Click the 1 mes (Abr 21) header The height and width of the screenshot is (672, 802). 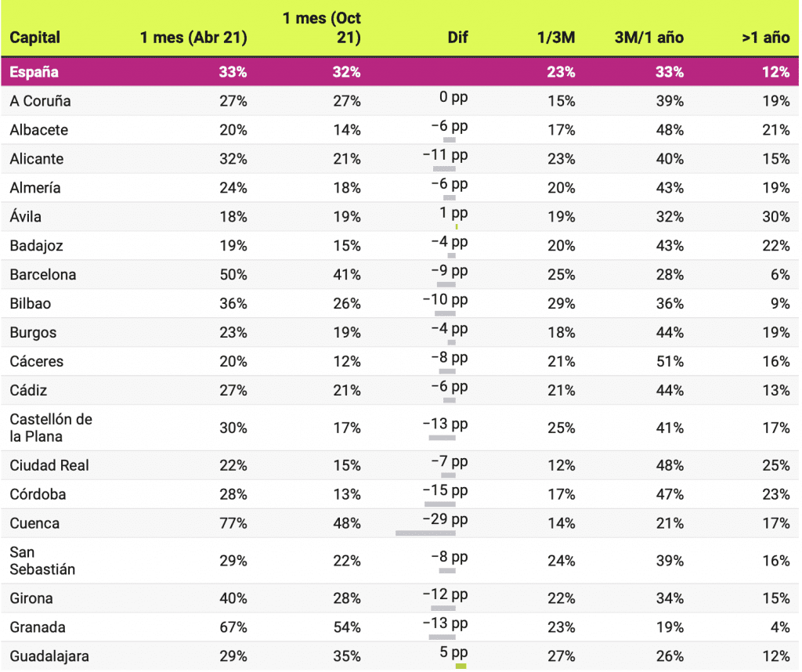pos(193,38)
